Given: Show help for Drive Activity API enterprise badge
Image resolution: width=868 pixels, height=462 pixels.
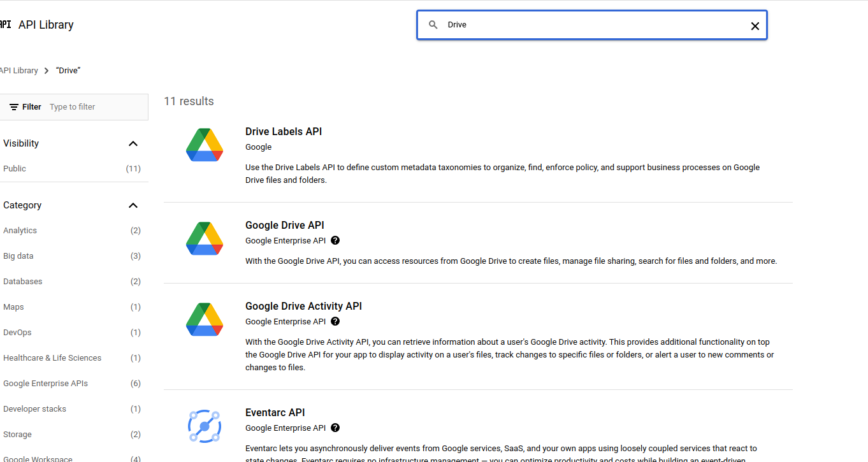Looking at the screenshot, I should (335, 322).
